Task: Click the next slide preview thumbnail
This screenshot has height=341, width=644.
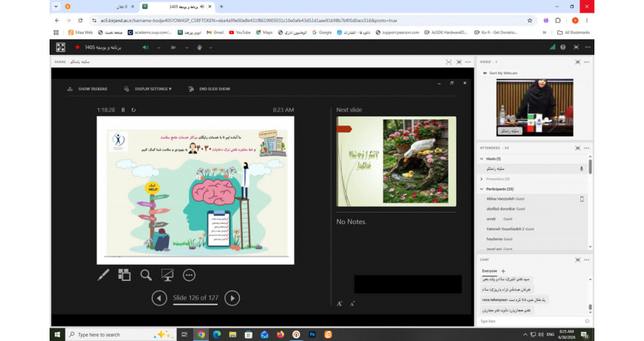Action: (396, 162)
